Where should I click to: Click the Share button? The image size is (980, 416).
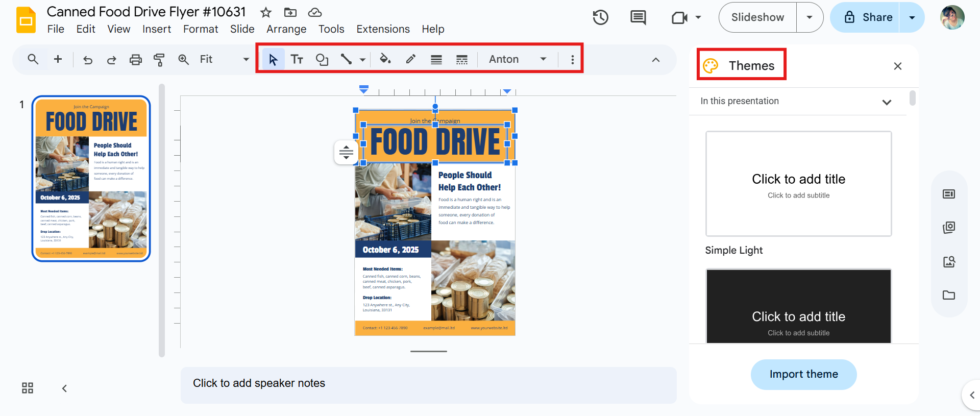pos(865,17)
